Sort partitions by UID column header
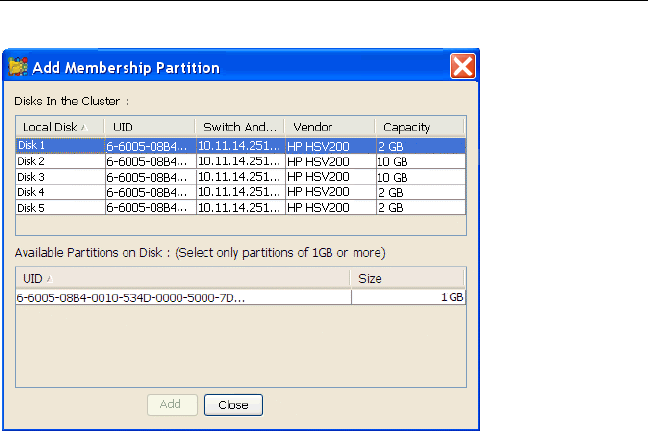Screen dimensions: 648x431 coord(183,280)
